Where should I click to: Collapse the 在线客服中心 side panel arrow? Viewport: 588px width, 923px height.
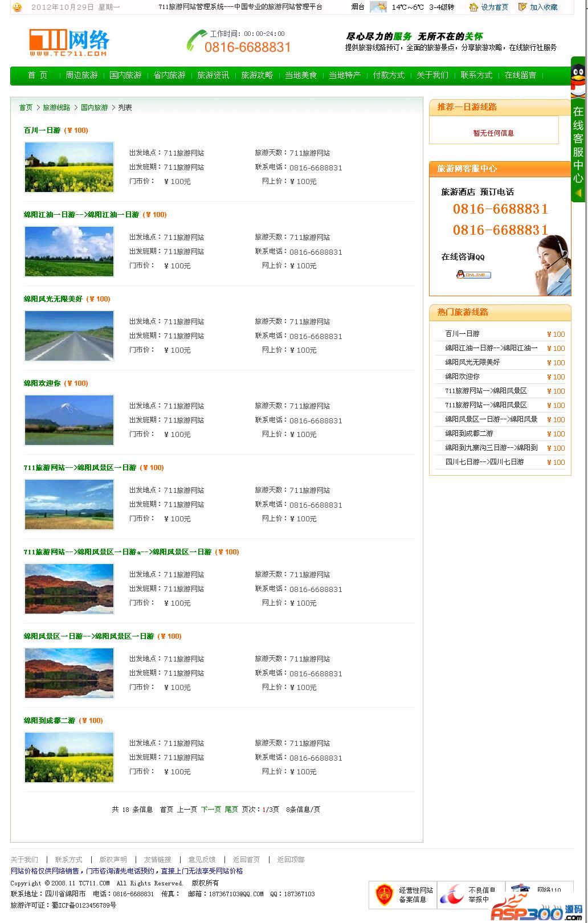pyautogui.click(x=578, y=193)
